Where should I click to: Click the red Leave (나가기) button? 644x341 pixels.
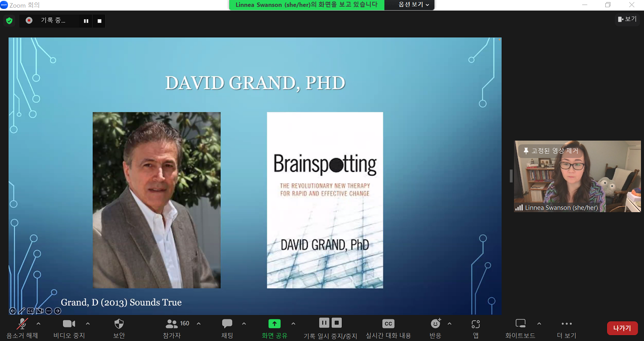pos(622,328)
